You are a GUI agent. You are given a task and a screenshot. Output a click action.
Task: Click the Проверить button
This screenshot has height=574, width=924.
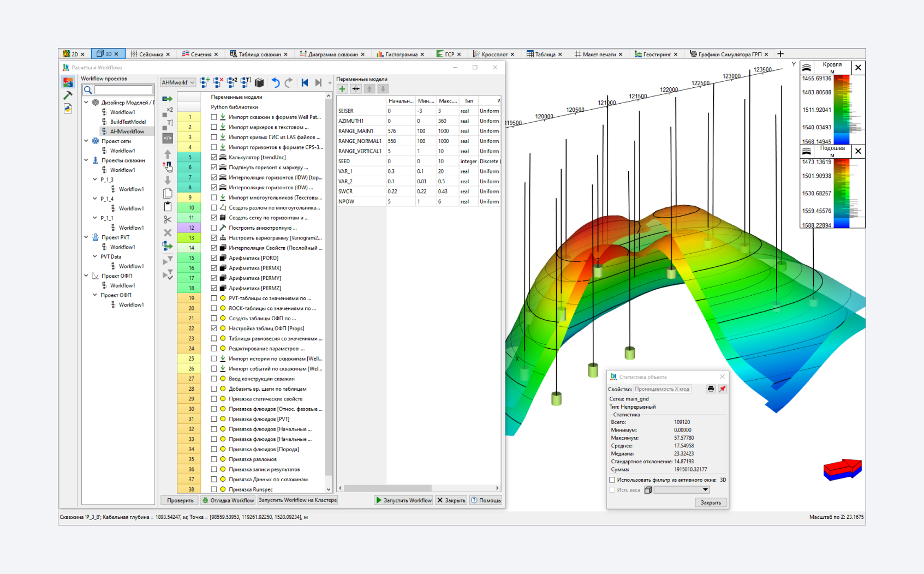[180, 500]
